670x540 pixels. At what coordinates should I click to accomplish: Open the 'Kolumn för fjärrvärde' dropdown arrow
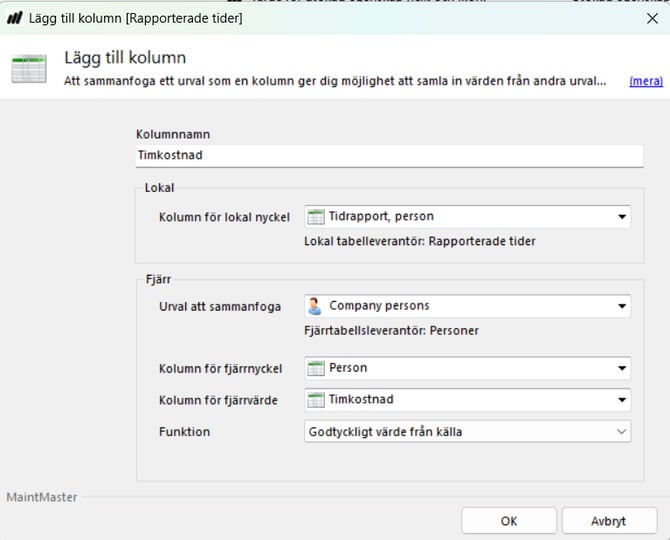pos(621,400)
